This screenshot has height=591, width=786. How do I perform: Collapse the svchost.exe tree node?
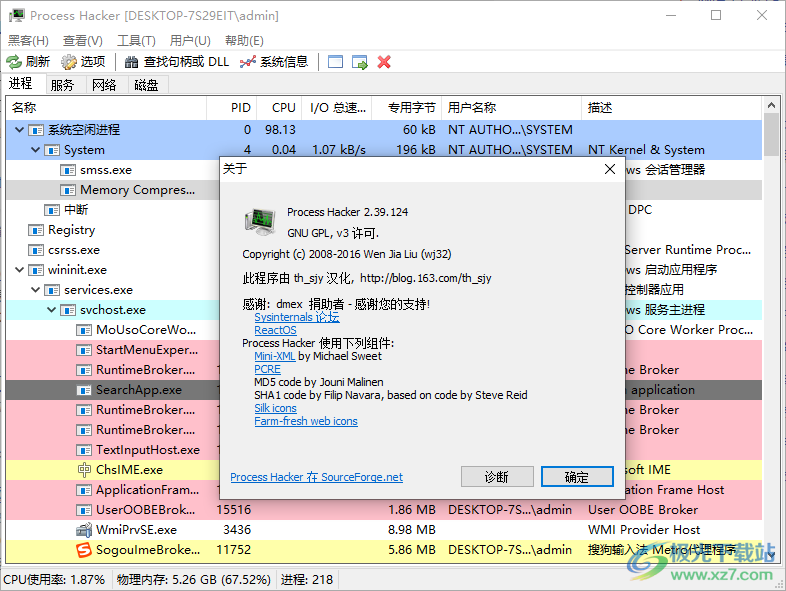(x=51, y=310)
